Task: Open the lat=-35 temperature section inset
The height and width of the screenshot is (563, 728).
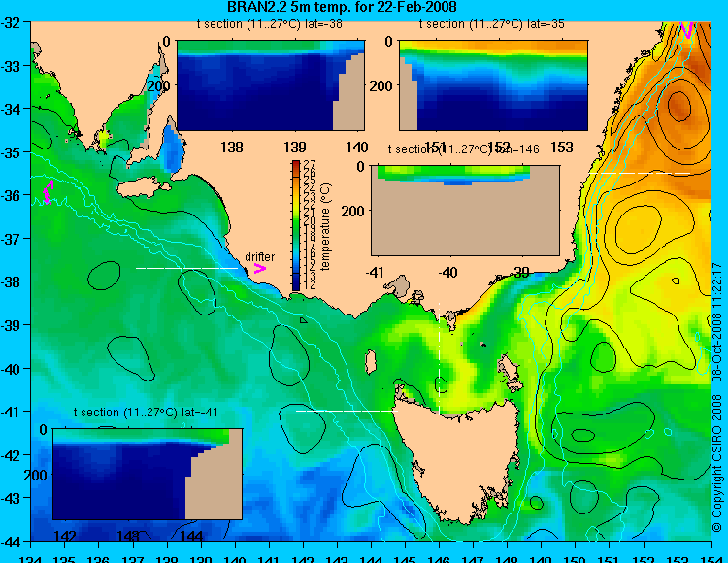Action: pos(493,85)
